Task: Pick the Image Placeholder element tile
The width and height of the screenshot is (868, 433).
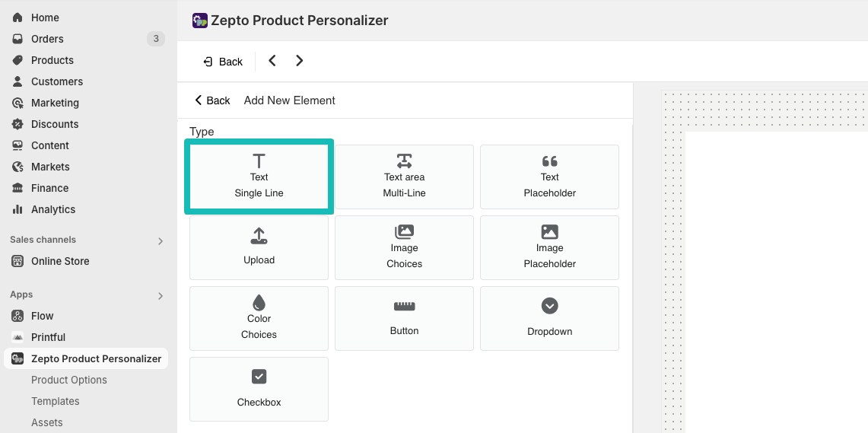Action: (550, 247)
